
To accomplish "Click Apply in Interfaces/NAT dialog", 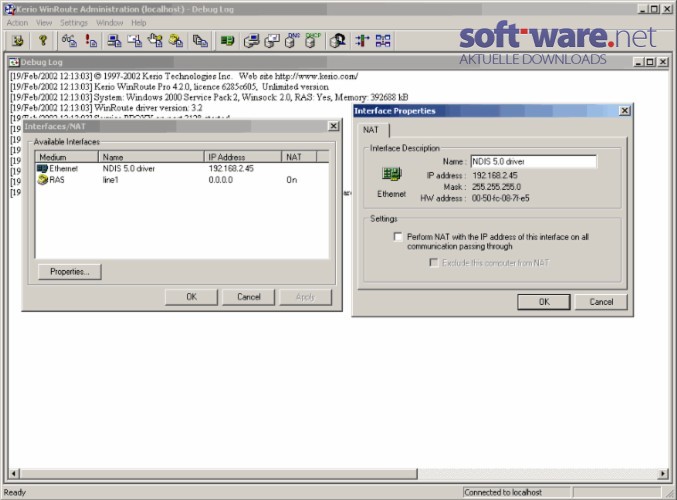I will pyautogui.click(x=305, y=297).
